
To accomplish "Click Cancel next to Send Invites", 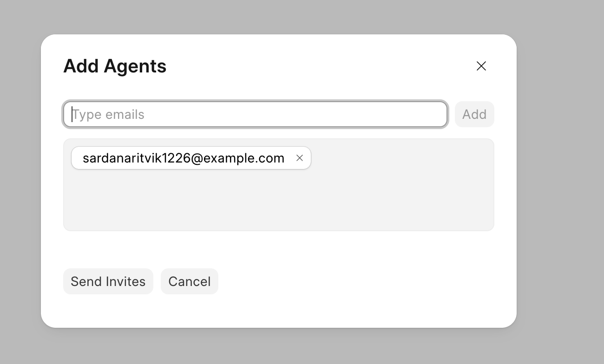I will [x=189, y=281].
